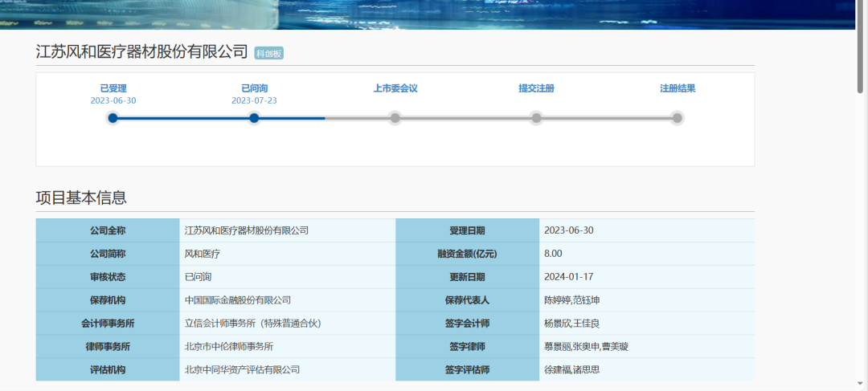Image resolution: width=868 pixels, height=391 pixels.
Task: Click the value 北京市中伦律师事务所
Action: [228, 347]
